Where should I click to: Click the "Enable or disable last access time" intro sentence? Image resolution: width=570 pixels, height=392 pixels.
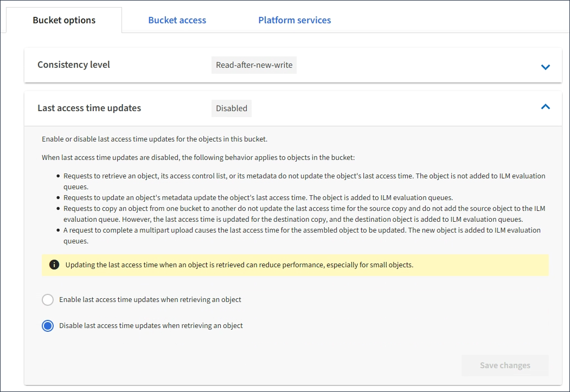click(x=155, y=139)
